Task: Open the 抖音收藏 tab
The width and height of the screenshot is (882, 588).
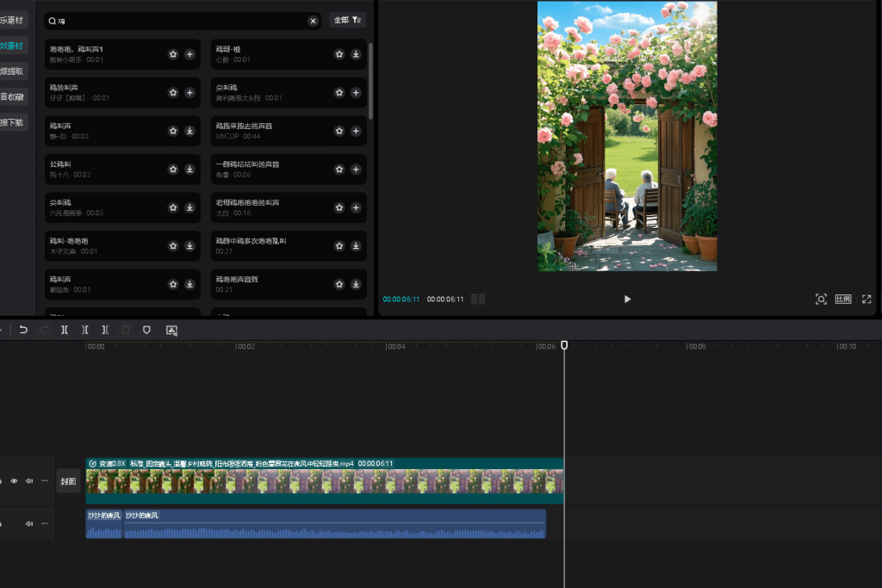Action: tap(12, 96)
